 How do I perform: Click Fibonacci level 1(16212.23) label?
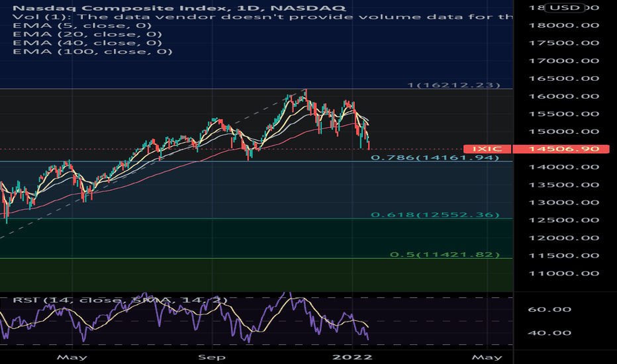(x=453, y=85)
